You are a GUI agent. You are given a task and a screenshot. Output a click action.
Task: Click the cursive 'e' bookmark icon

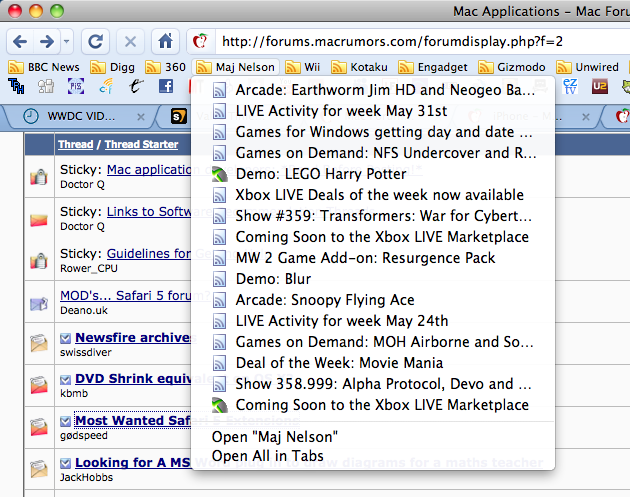pos(136,86)
